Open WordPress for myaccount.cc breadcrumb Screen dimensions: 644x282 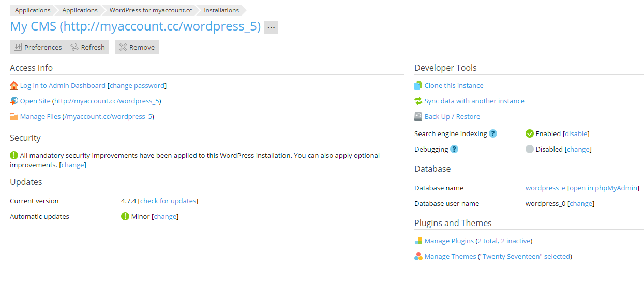coord(151,10)
